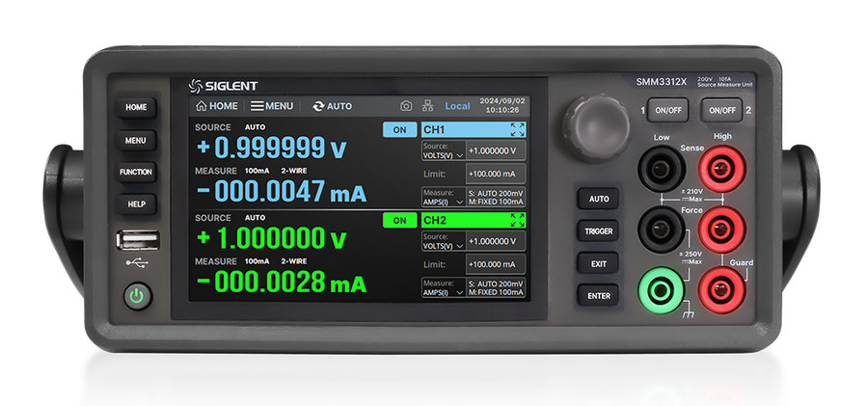
Task: Click the rotary adjustment knob
Action: coord(596,127)
